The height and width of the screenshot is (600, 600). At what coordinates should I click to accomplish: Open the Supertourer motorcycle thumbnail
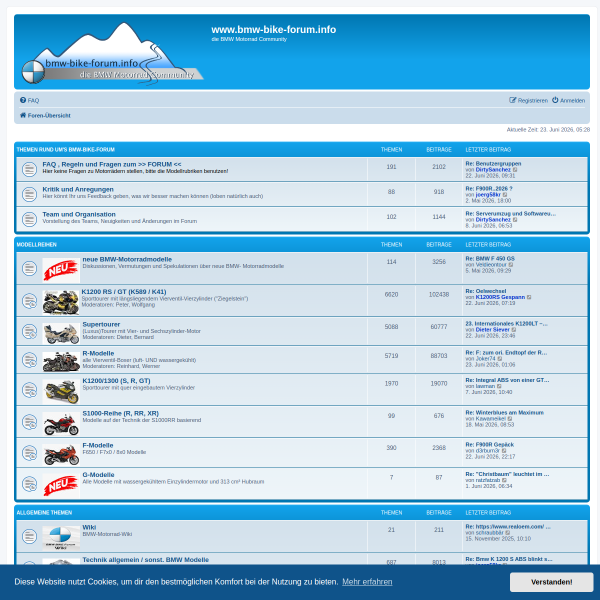click(61, 333)
